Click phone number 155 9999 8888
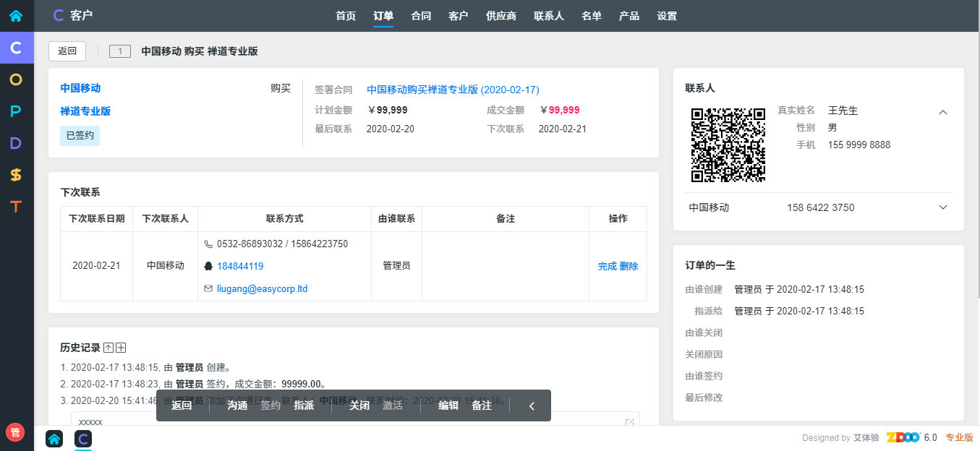The image size is (980, 451). click(859, 145)
